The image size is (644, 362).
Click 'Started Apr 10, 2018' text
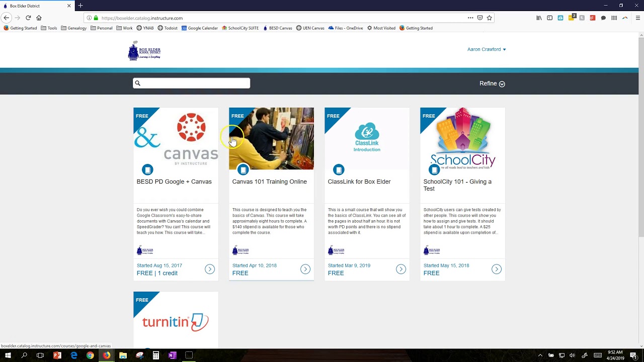pos(254,265)
